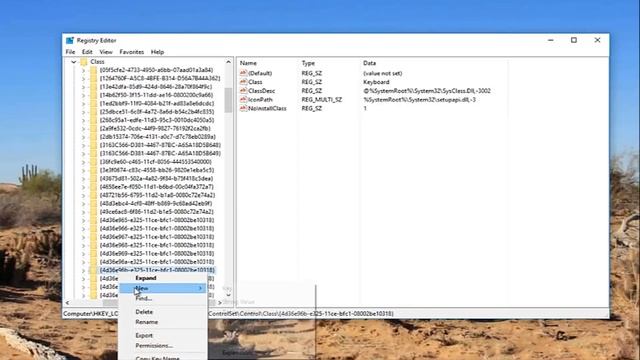Click the REG_MULTI_SZ type cell
The image size is (640, 360).
coord(322,100)
